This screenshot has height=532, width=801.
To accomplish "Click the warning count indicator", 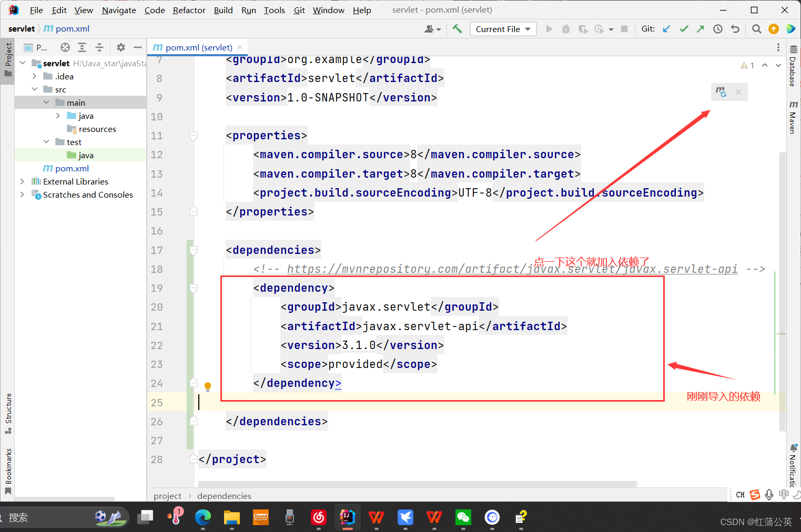I will (747, 65).
